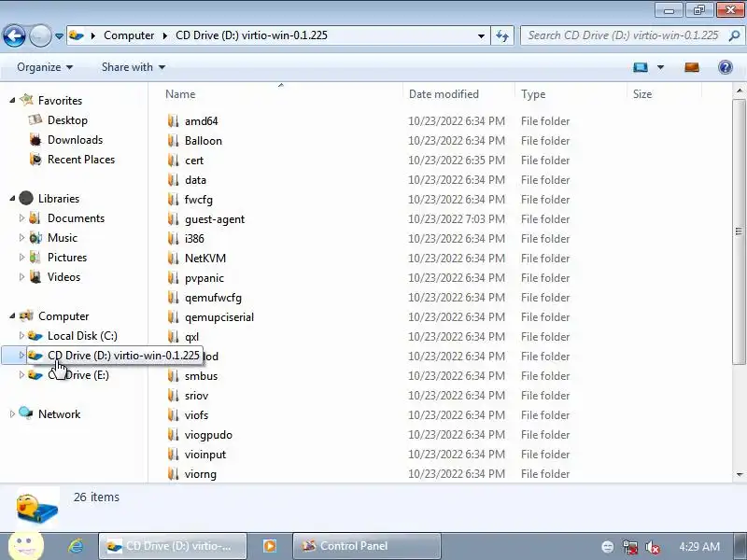747x560 pixels.
Task: Expand the Videos library
Action: coord(21,276)
